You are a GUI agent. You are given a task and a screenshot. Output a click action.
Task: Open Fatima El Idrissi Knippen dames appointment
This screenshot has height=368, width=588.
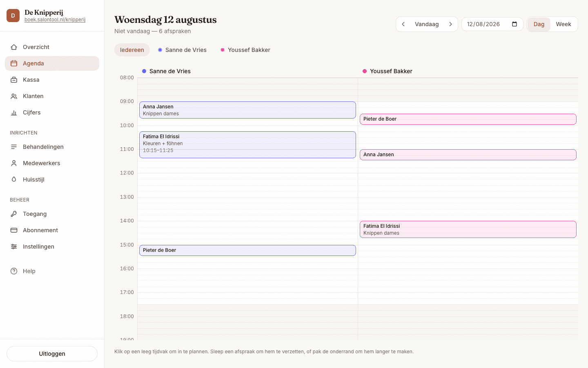(468, 229)
